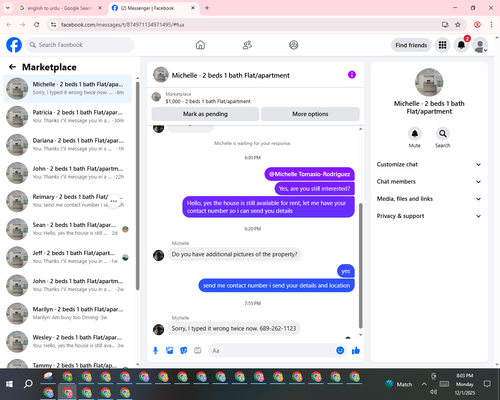Image resolution: width=500 pixels, height=400 pixels.
Task: Open Windows notification center icon
Action: point(487,384)
